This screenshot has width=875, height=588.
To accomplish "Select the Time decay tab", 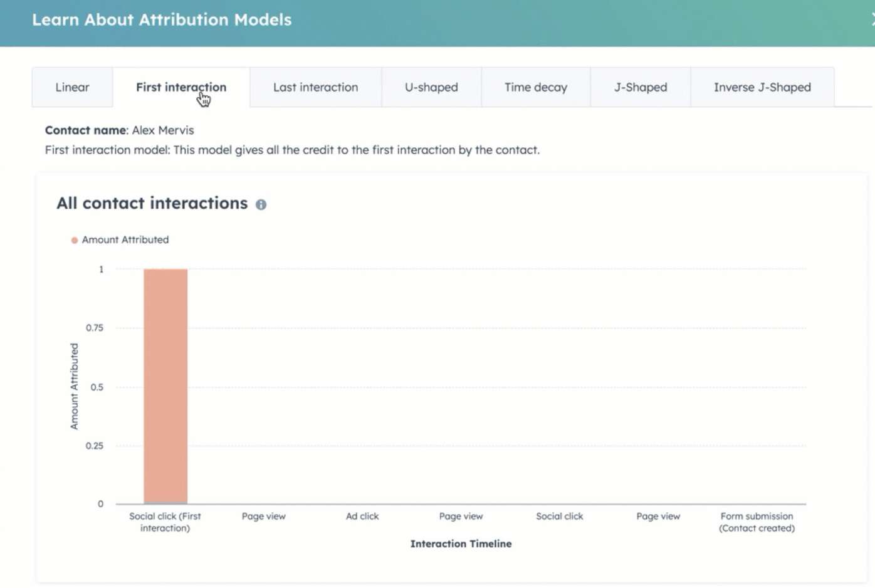I will tap(535, 87).
